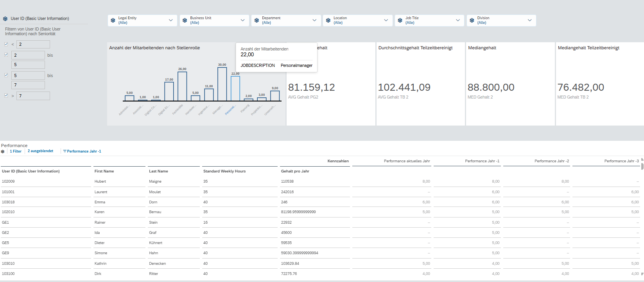Screen dimensions: 644x282
Task: Click the User ID dimension cube icon
Action: [x=5, y=19]
